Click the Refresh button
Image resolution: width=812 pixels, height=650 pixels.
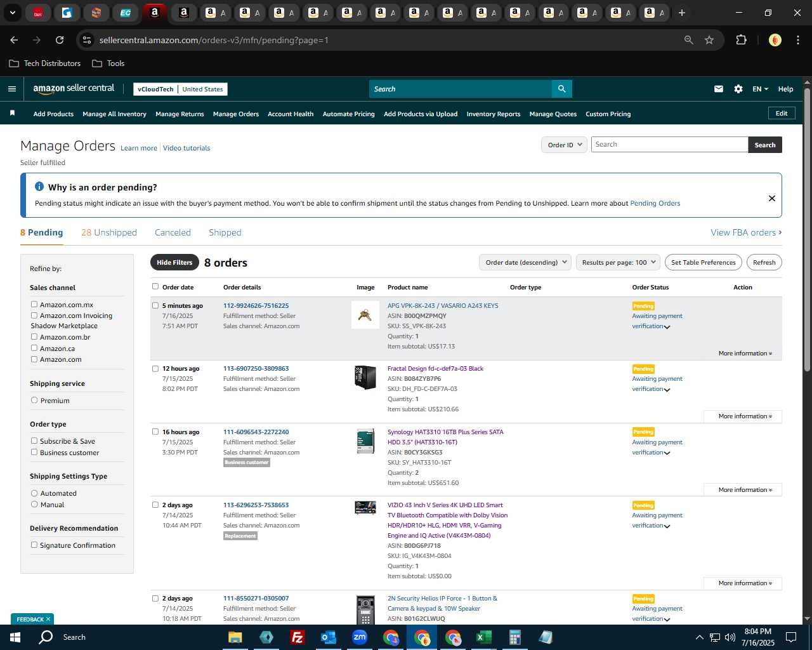pyautogui.click(x=764, y=262)
